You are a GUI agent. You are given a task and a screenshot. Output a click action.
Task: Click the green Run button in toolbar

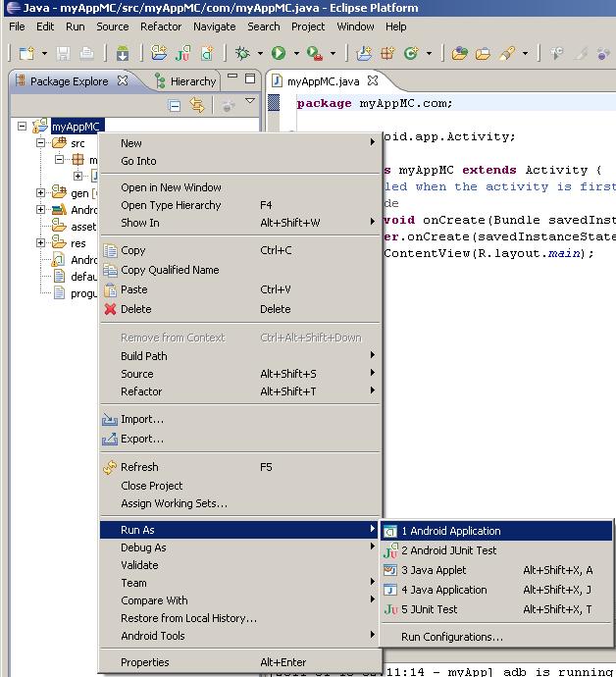coord(279,53)
